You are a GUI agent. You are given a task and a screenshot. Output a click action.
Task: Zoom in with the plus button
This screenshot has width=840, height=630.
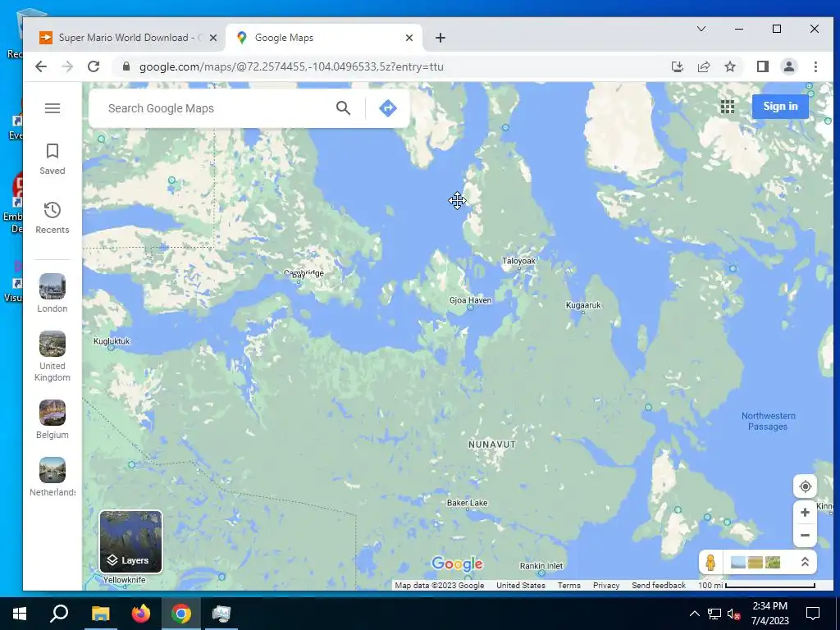pyautogui.click(x=805, y=513)
